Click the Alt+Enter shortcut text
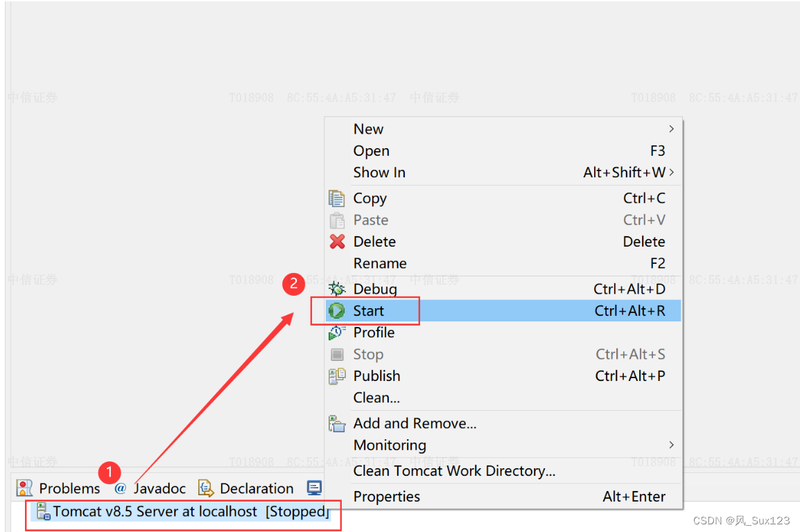The image size is (800, 532). pyautogui.click(x=634, y=497)
